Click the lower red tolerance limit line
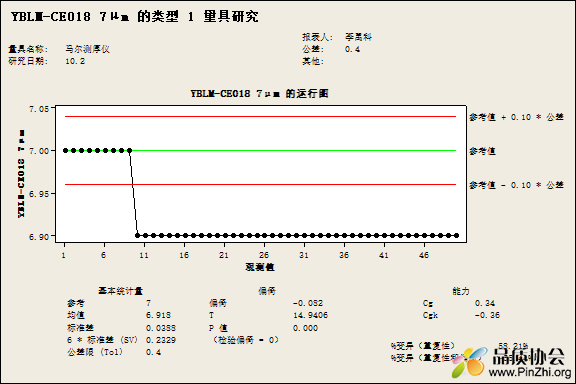 (x=260, y=184)
